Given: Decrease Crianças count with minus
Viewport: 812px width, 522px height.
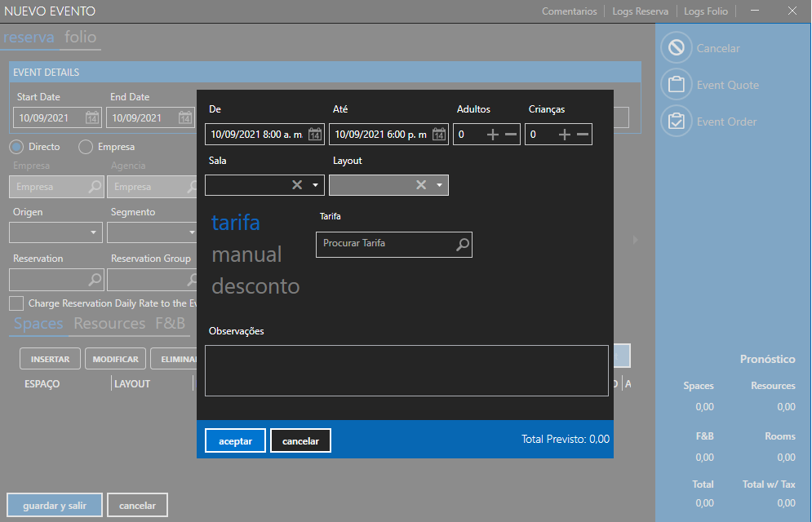Looking at the screenshot, I should tap(583, 135).
